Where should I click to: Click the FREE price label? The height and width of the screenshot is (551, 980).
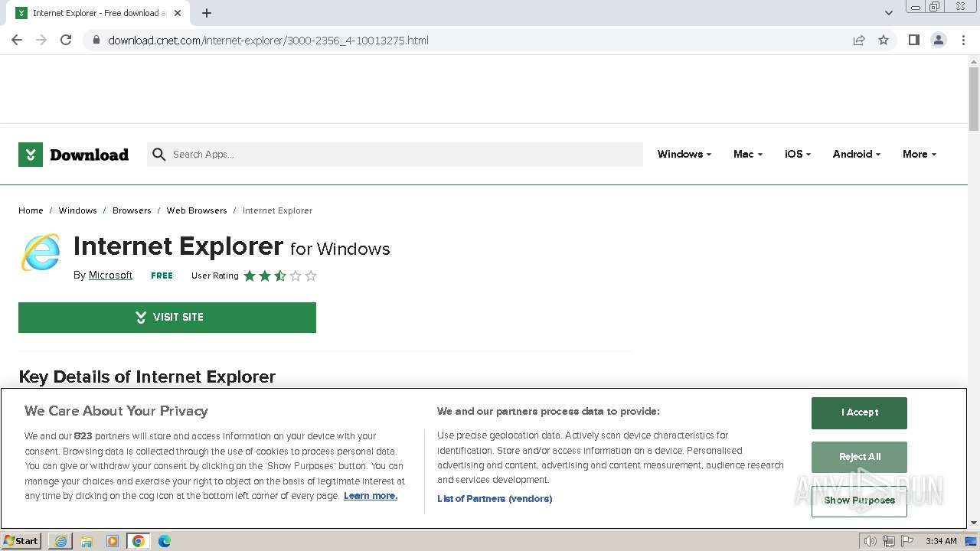click(x=162, y=275)
